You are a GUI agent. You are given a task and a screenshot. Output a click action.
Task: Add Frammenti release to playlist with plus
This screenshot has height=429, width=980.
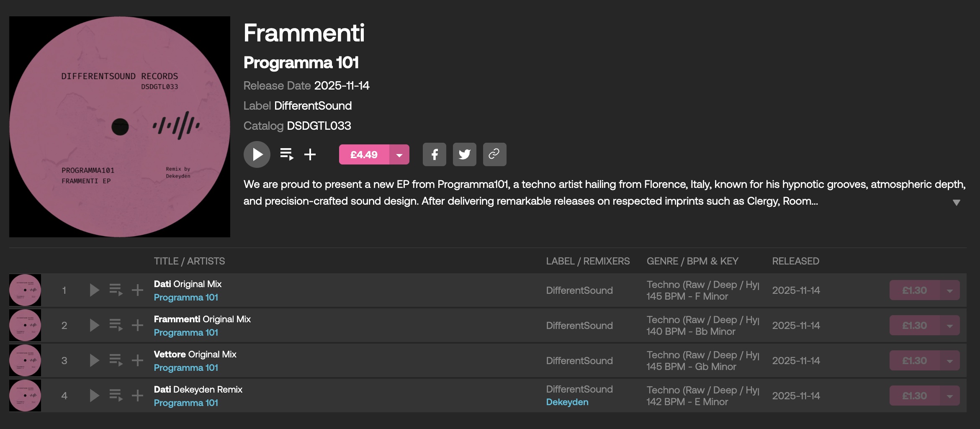[x=310, y=154]
